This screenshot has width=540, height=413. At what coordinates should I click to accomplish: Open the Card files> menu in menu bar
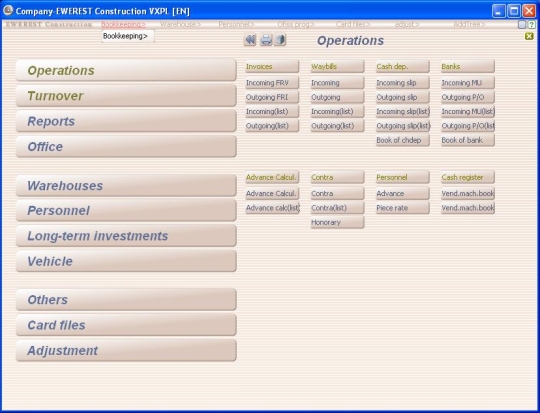click(353, 24)
